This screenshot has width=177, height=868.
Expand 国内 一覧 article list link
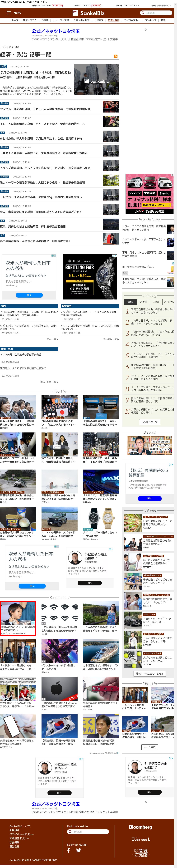click(x=52, y=339)
